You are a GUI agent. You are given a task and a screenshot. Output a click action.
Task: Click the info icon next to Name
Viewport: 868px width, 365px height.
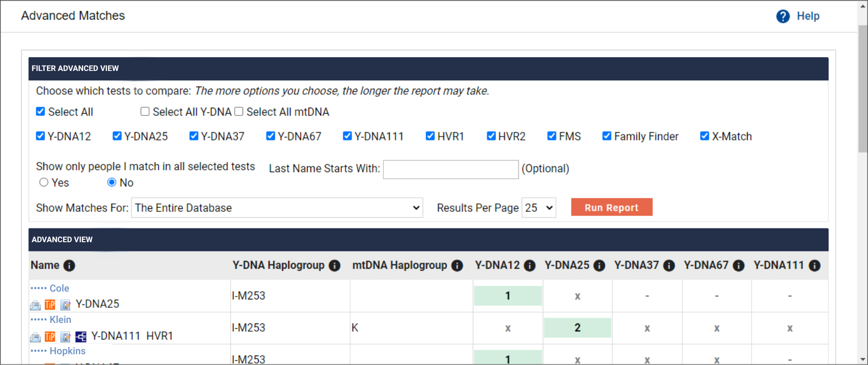pos(69,266)
